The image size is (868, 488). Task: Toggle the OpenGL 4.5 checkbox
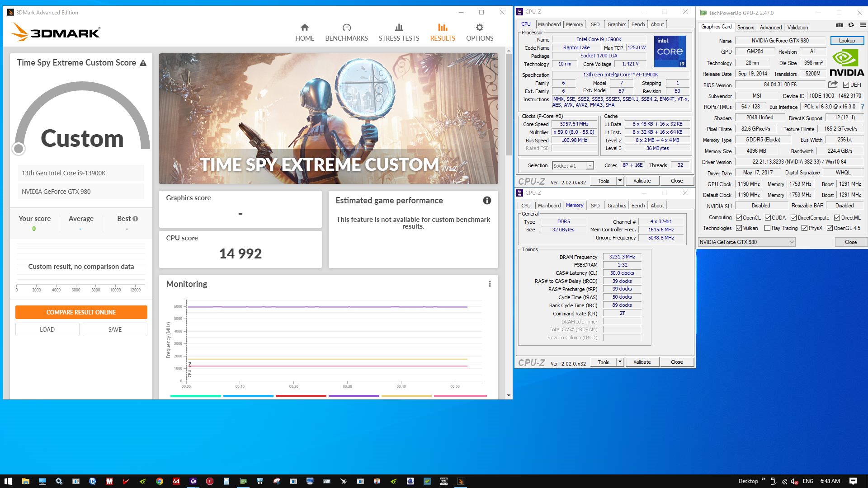(x=830, y=228)
